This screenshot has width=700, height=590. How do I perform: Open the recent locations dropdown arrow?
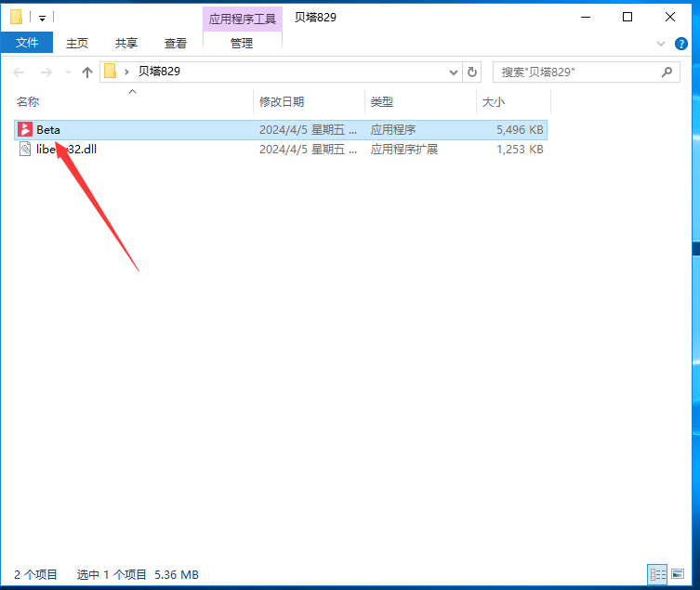click(x=68, y=72)
